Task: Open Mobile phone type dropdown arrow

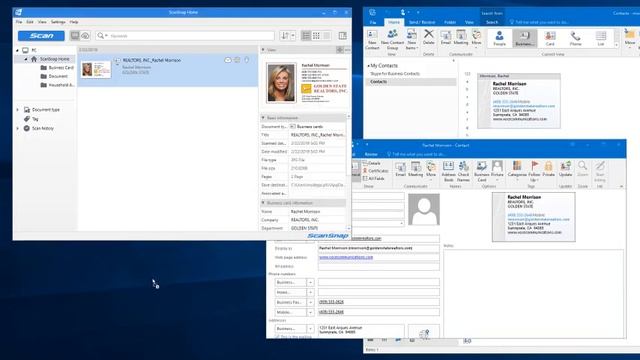Action: coord(310,312)
